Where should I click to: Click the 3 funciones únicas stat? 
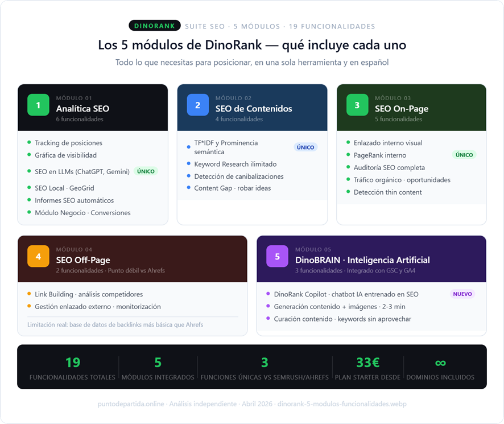click(x=265, y=368)
